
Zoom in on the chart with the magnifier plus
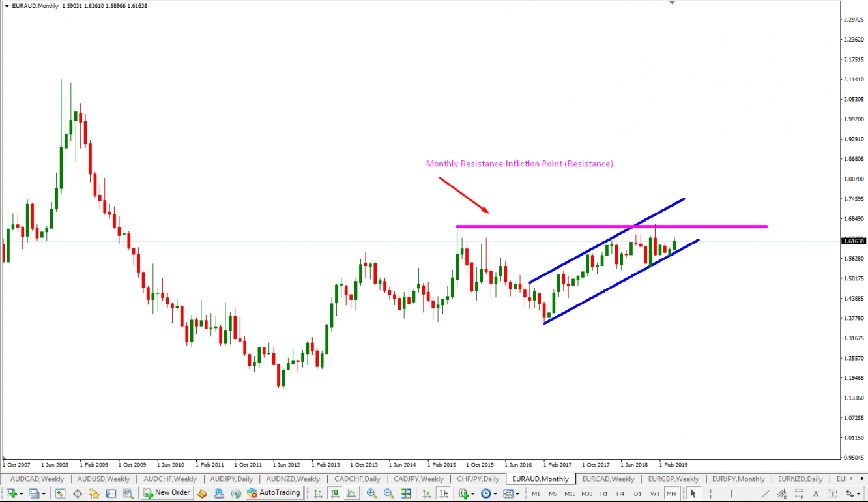pyautogui.click(x=371, y=494)
